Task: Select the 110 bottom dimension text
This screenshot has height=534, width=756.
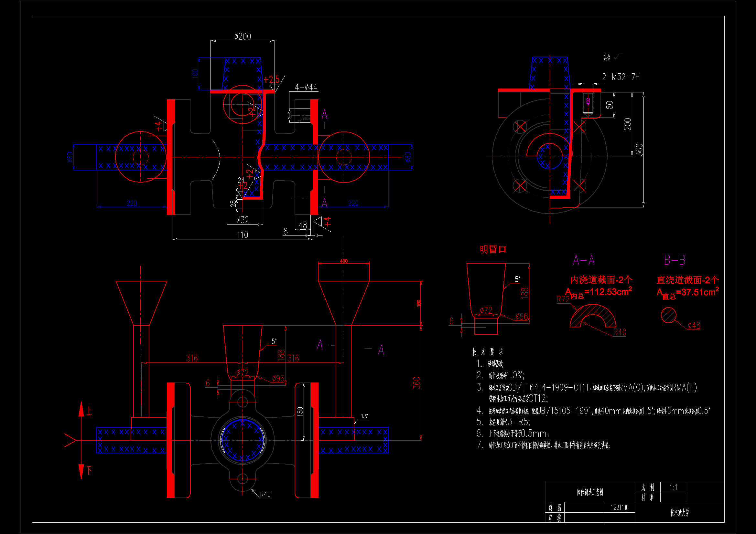Action: click(x=242, y=235)
